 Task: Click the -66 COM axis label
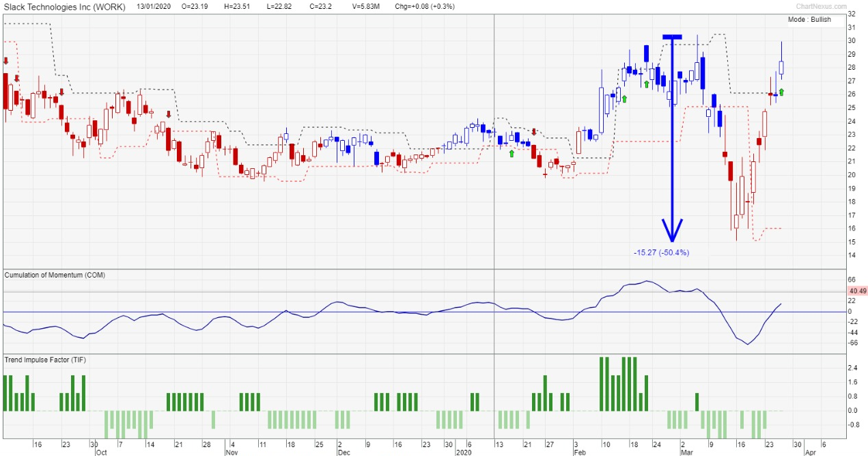[x=852, y=343]
